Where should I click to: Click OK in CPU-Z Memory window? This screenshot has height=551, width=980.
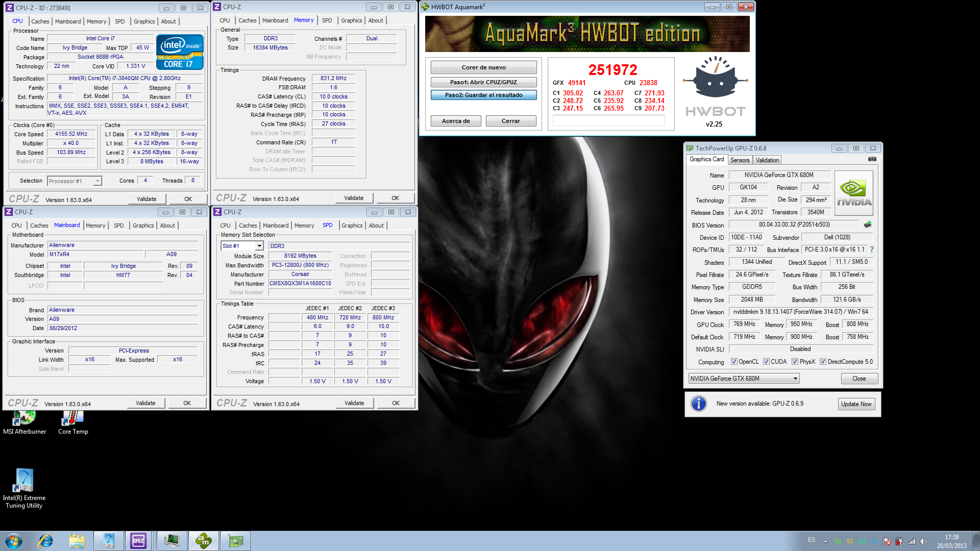click(396, 198)
